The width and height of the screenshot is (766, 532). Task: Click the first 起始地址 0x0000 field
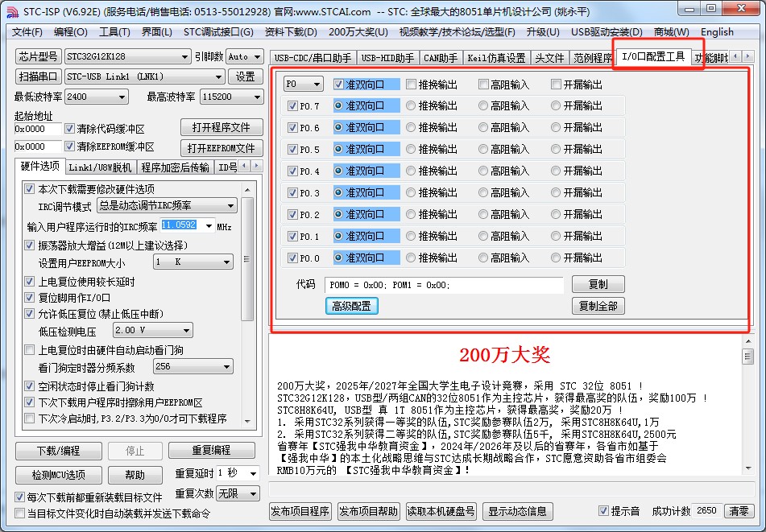[38, 129]
